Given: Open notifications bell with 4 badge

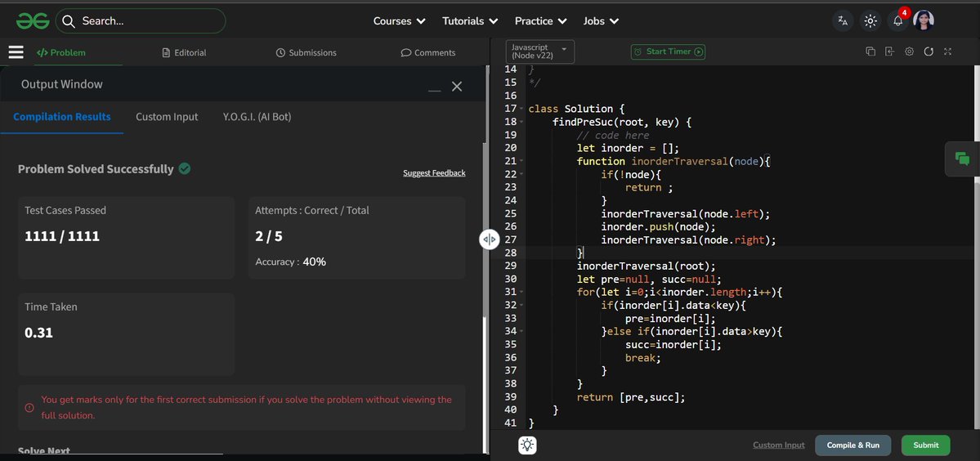Looking at the screenshot, I should [898, 20].
